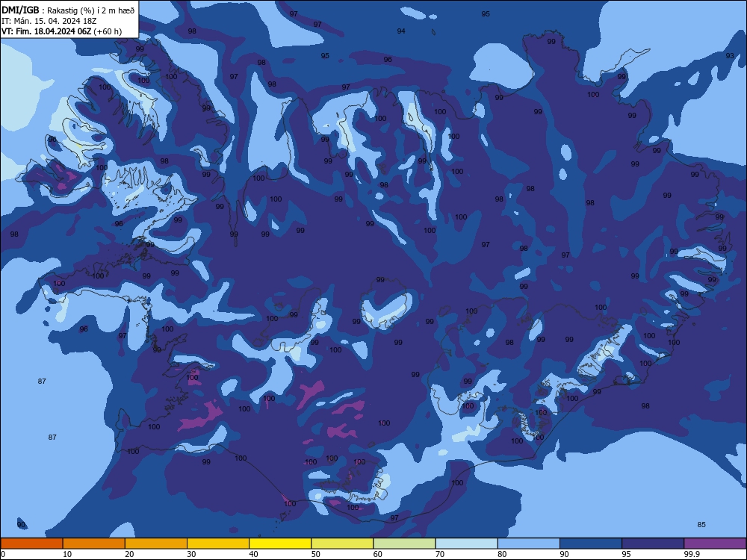Viewport: 747px width, 560px height.
Task: Click the amber 20–30 legend swatch
Action: (x=156, y=544)
